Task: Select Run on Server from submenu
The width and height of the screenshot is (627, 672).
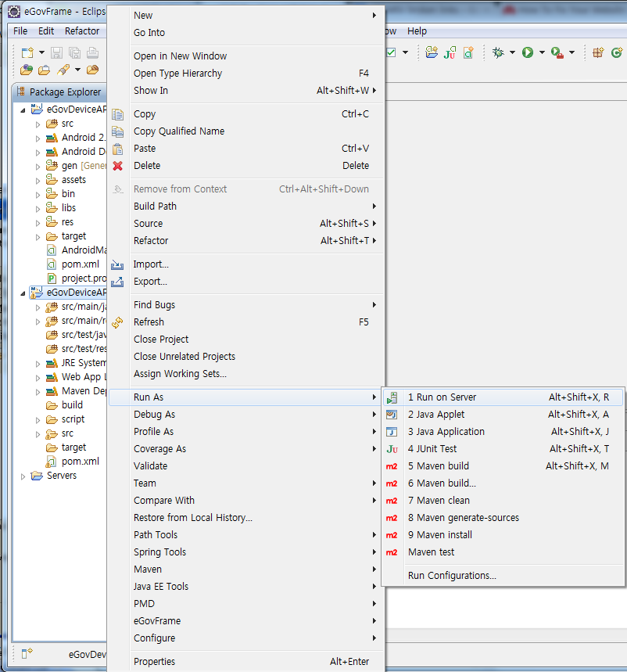Action: pos(442,397)
